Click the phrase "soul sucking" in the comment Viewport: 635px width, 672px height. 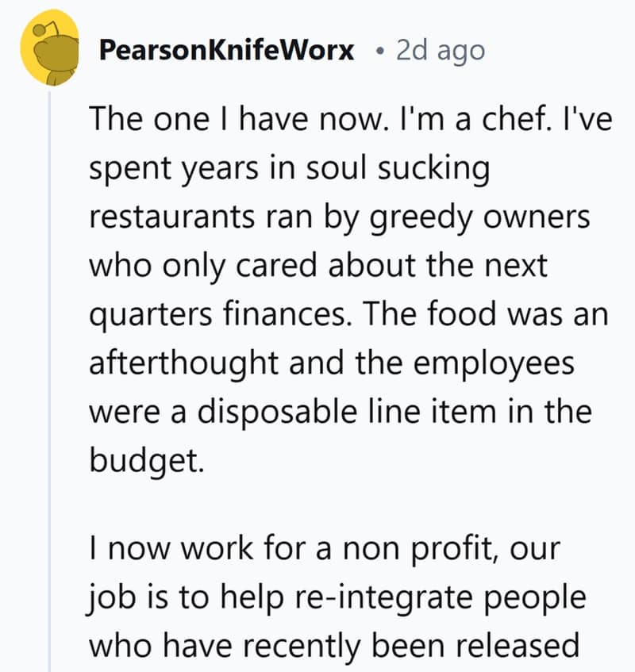(x=414, y=169)
